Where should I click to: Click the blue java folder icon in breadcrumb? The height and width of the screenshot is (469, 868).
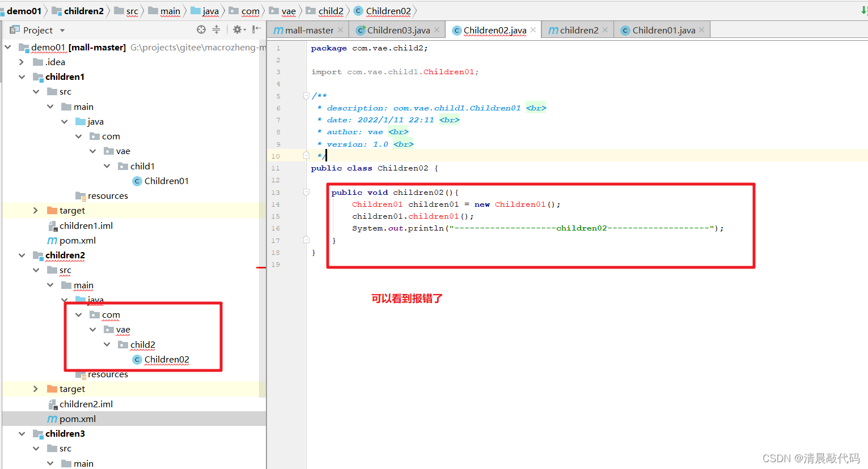[196, 11]
